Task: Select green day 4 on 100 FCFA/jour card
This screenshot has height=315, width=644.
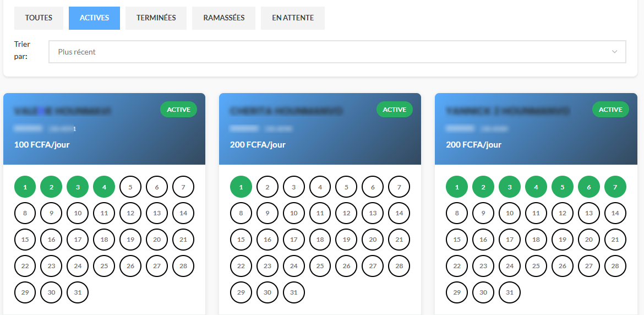Action: tap(104, 187)
